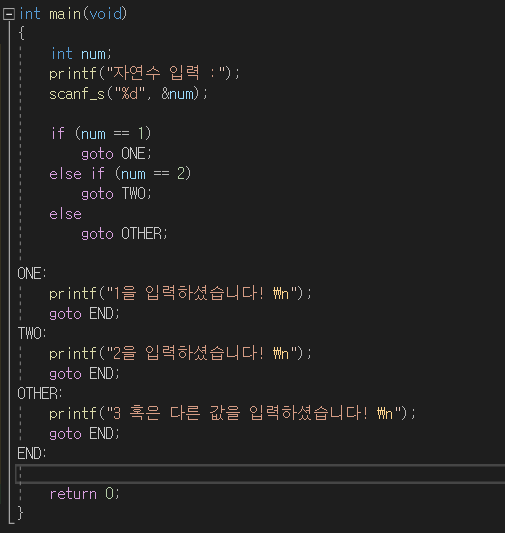Click the 'ONE:' label
Screen dimensions: 505x533
(32, 273)
